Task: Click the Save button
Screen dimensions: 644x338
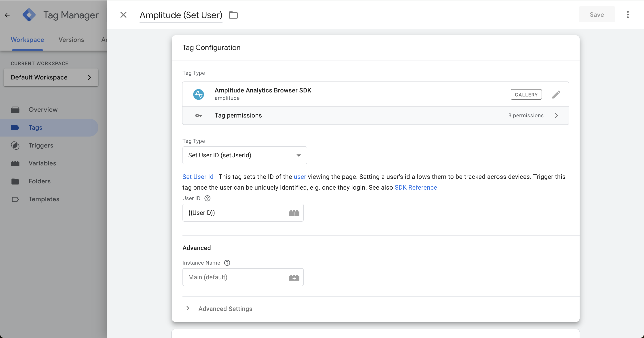Action: pos(597,15)
